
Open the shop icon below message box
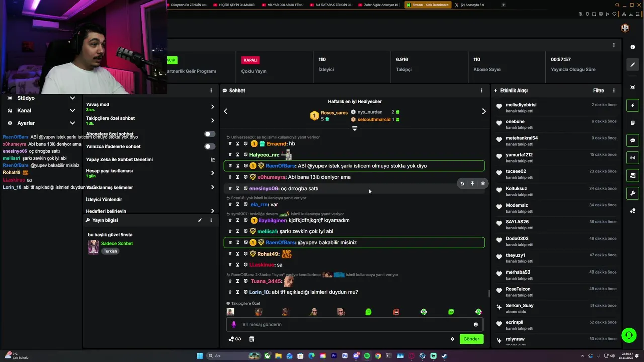pos(252,339)
